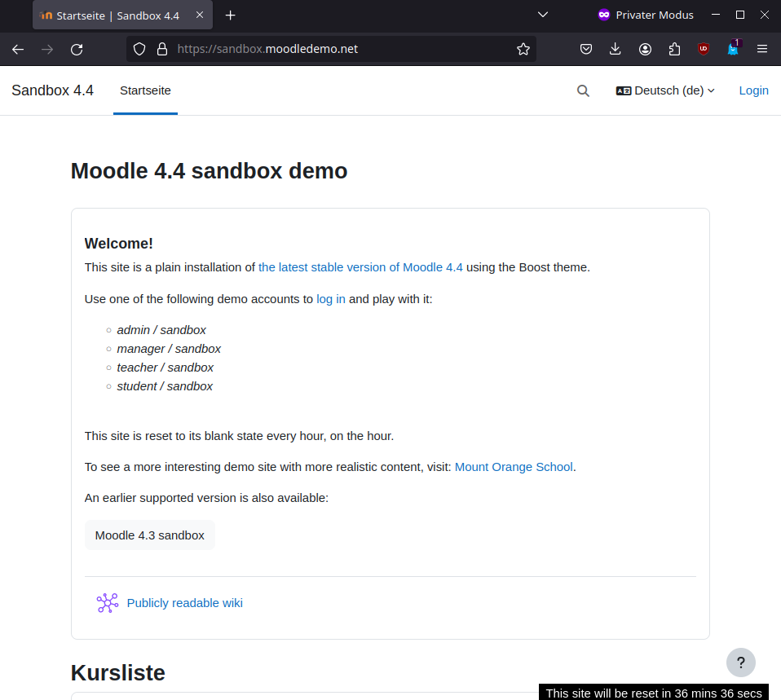781x700 pixels.
Task: Open the Firefox account icon
Action: [645, 49]
